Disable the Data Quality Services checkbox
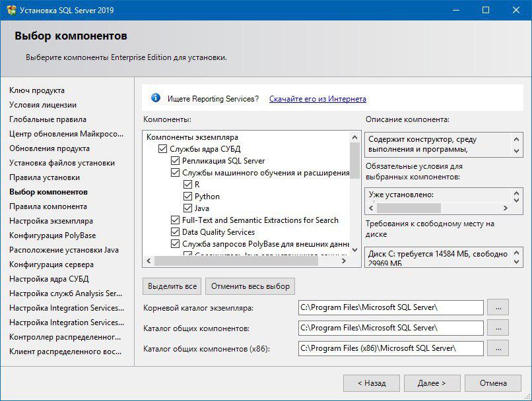The width and height of the screenshot is (532, 401). [x=175, y=232]
